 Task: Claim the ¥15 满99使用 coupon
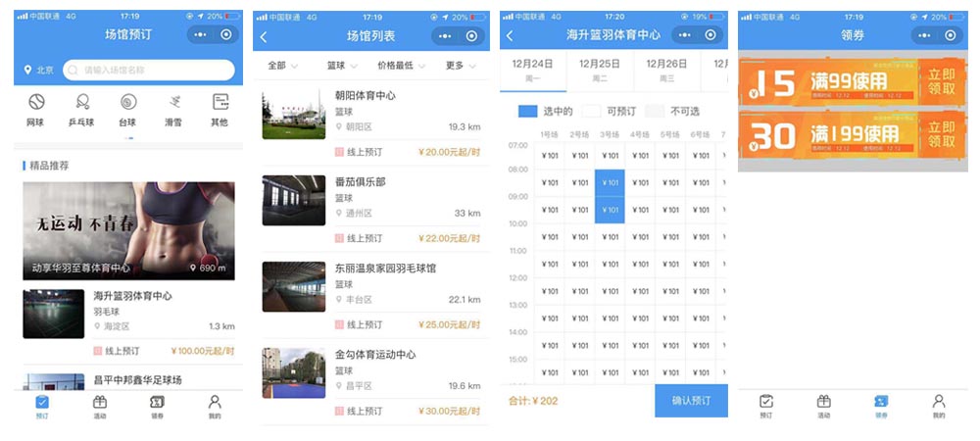pos(942,81)
